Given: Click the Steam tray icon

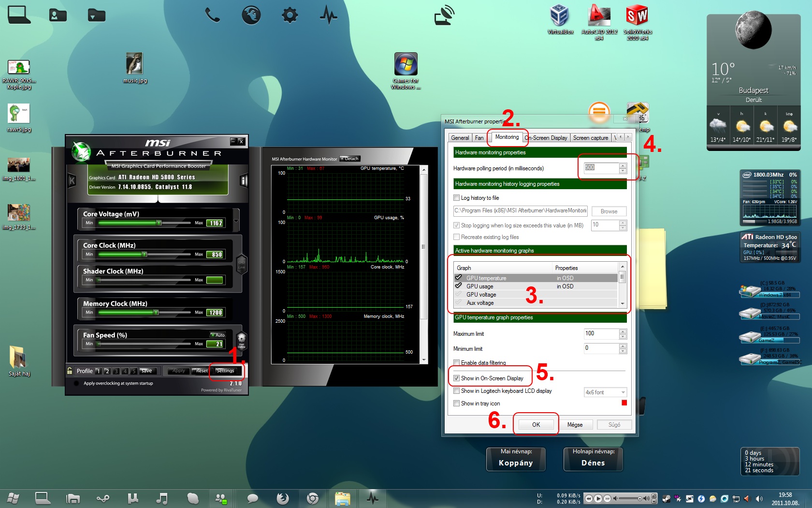Looking at the screenshot, I should [666, 499].
